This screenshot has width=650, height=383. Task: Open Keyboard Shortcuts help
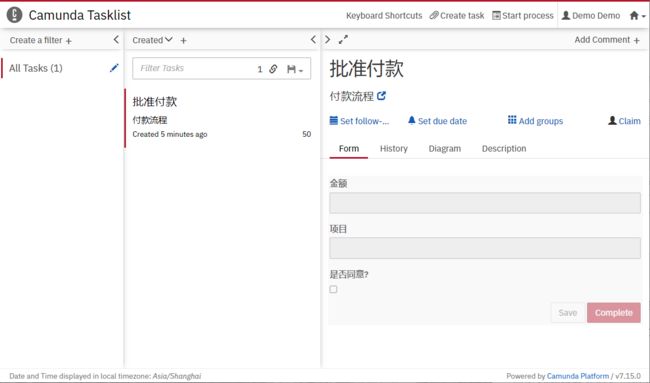384,16
